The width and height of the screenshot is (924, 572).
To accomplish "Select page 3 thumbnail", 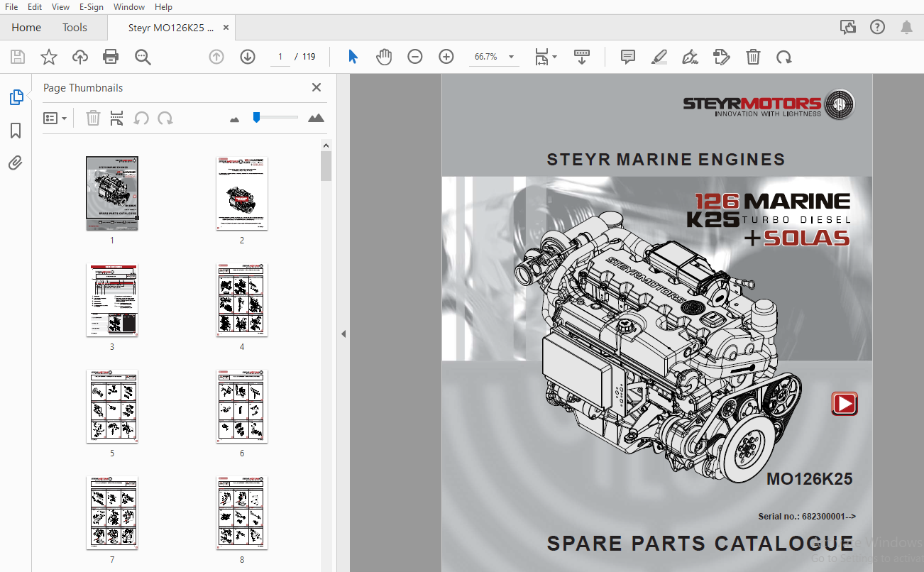I will point(112,300).
